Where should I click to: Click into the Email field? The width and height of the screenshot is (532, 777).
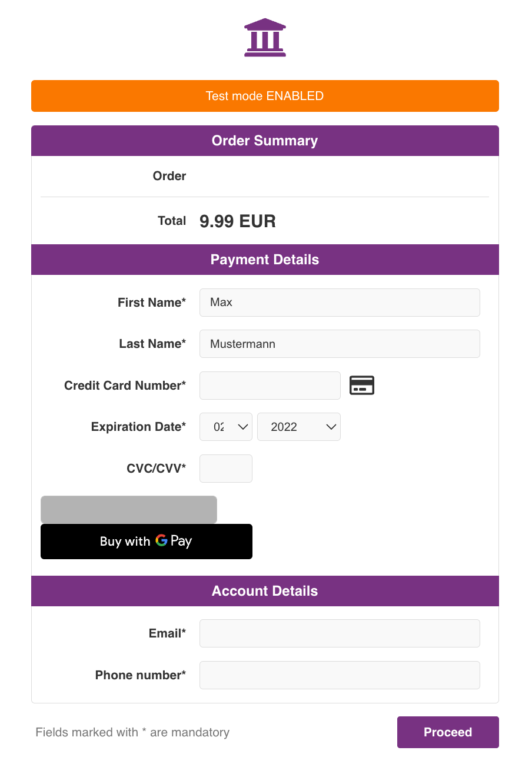pyautogui.click(x=340, y=633)
